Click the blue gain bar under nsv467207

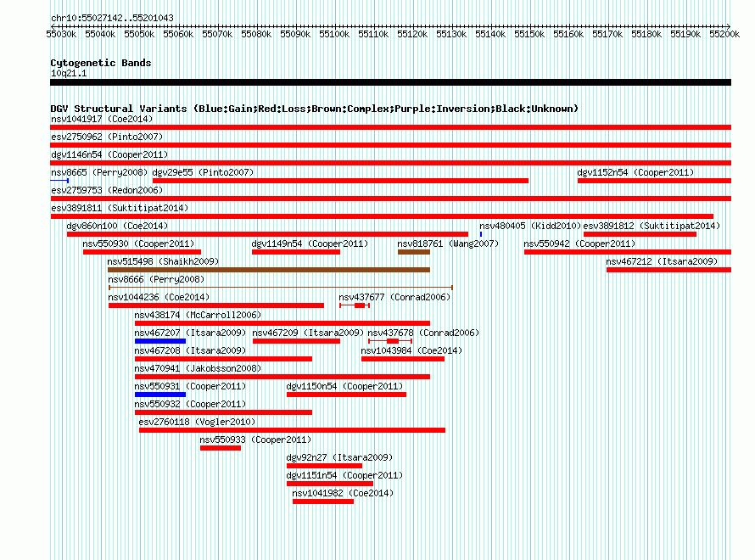coord(160,341)
